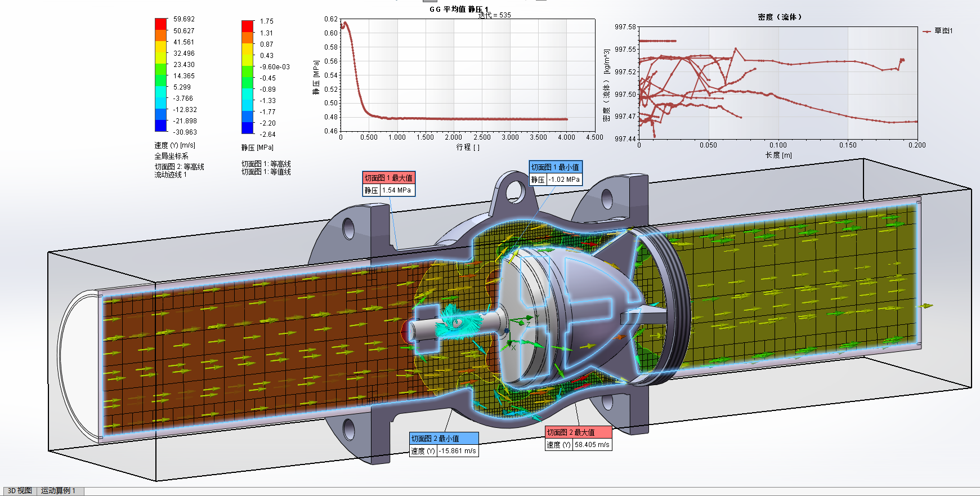
Task: Select the 切面图 1 最大值 callout header
Action: 388,178
